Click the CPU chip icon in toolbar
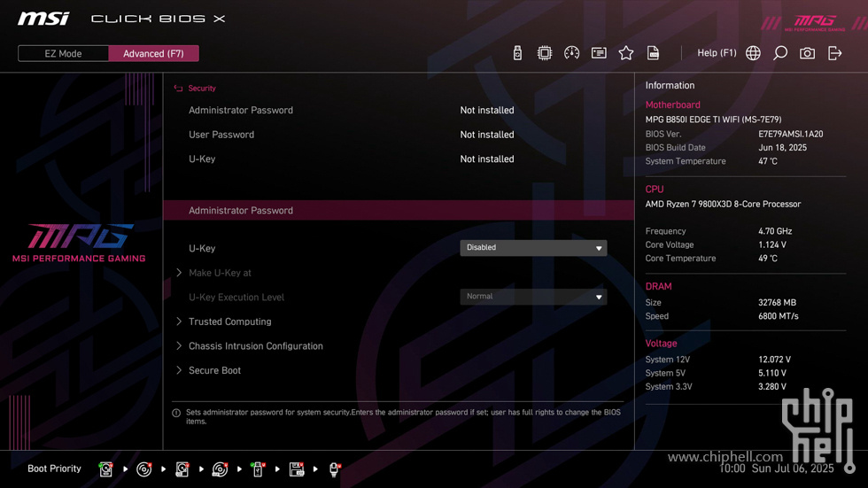 [544, 53]
